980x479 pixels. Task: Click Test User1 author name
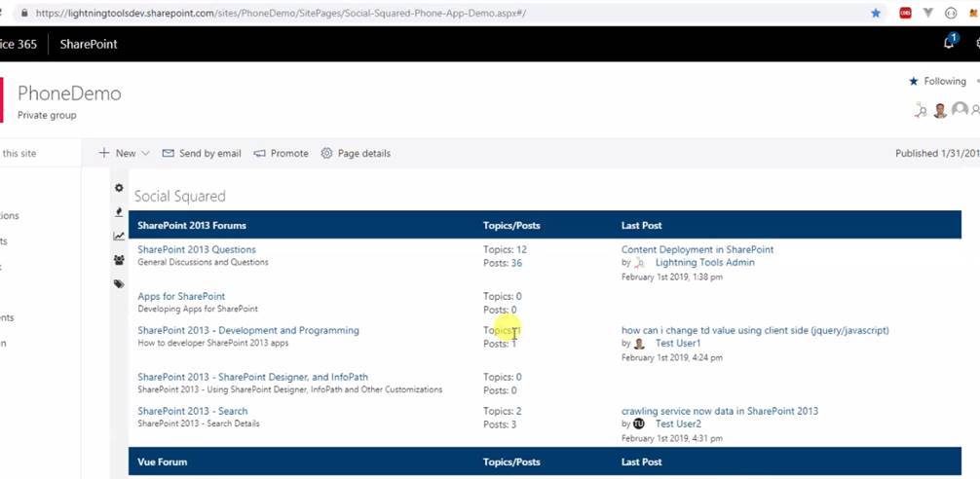[678, 344]
